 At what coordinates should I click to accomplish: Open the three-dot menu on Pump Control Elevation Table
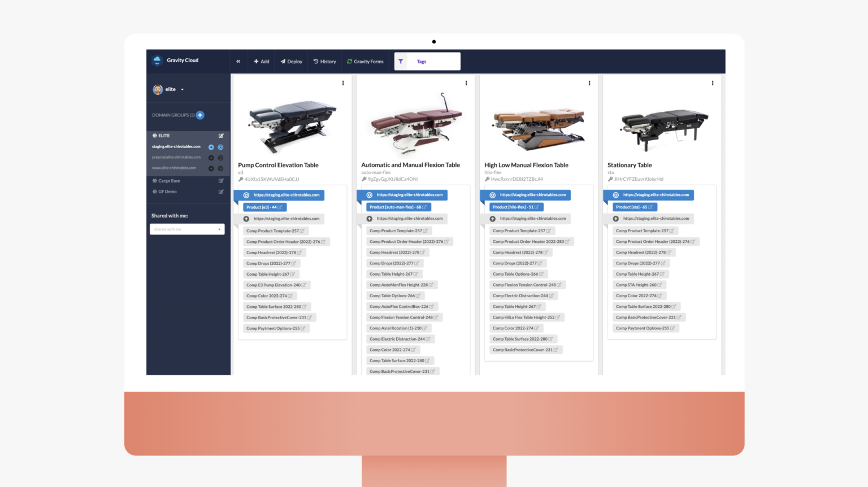[343, 82]
